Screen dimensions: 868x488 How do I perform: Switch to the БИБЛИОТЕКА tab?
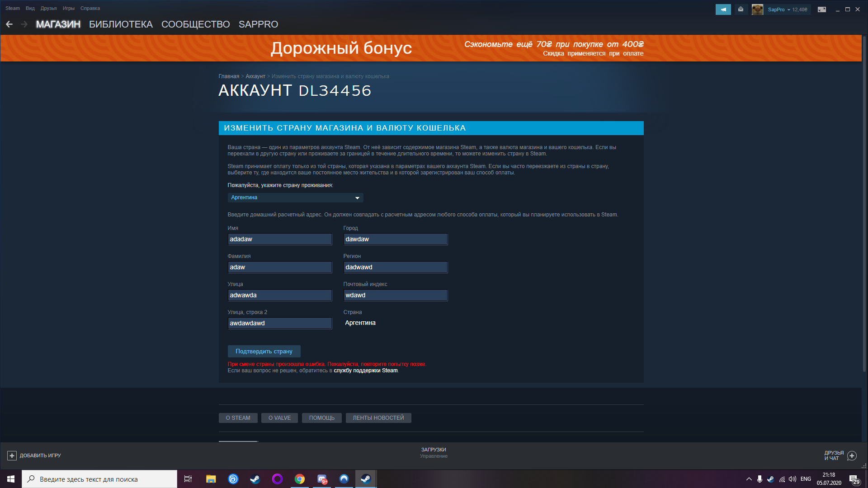coord(121,24)
